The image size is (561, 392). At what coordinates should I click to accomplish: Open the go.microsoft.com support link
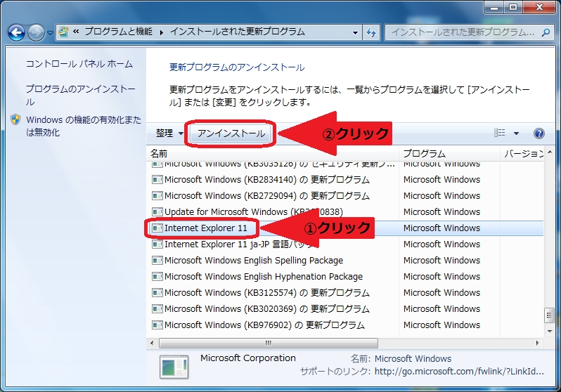coord(459,372)
